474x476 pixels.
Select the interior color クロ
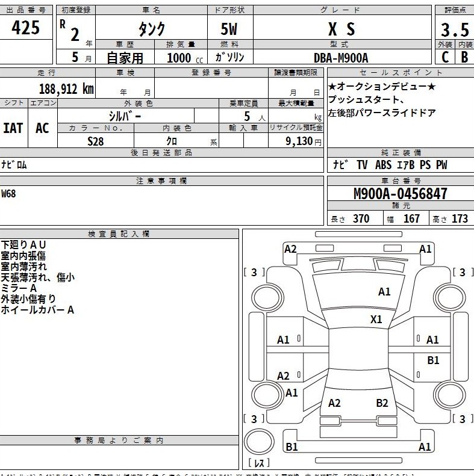172,141
